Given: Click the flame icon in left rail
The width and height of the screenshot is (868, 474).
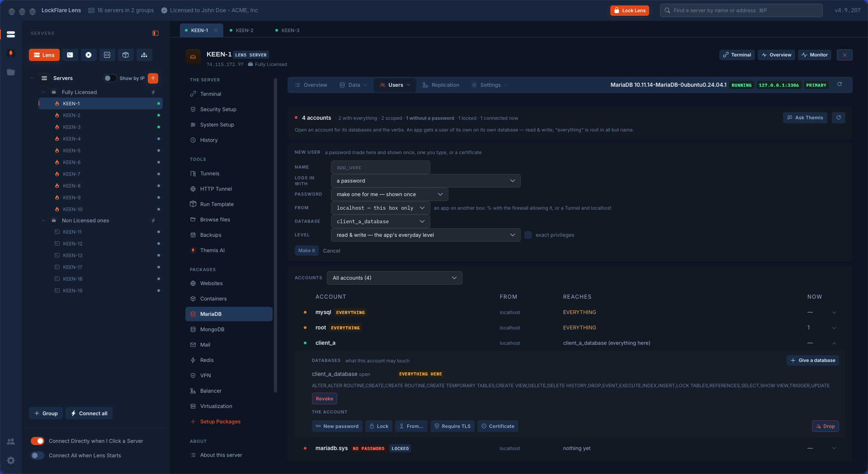Looking at the screenshot, I should 11,53.
